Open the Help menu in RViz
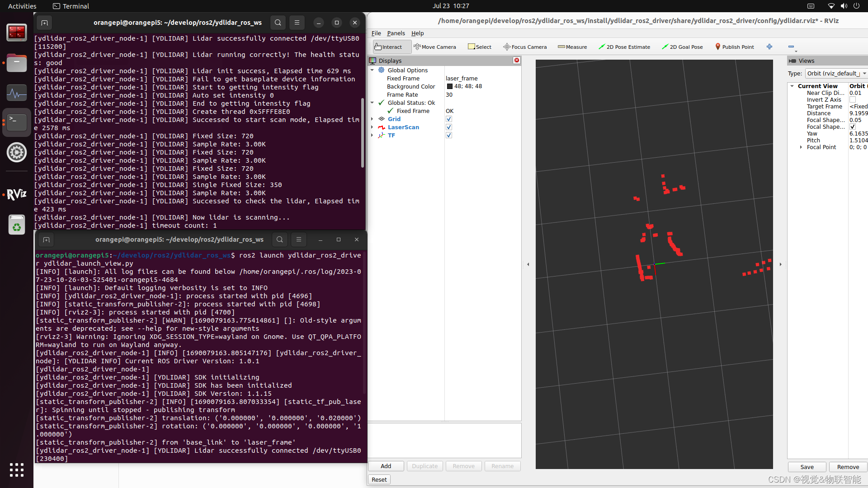This screenshot has height=488, width=868. (x=417, y=33)
